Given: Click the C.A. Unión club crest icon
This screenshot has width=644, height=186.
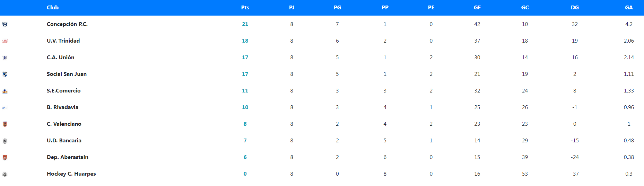Looking at the screenshot, I should [5, 58].
